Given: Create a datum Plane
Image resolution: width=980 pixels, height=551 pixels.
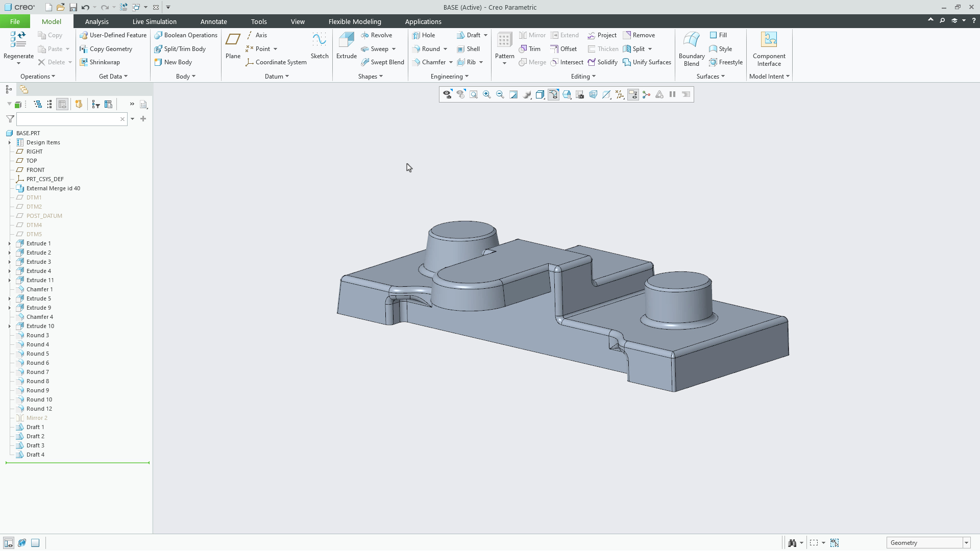Looking at the screenshot, I should click(x=233, y=45).
